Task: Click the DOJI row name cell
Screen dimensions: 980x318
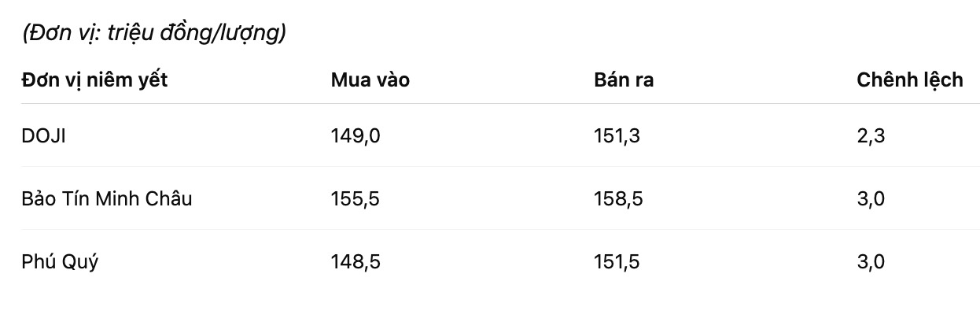Action: 43,136
